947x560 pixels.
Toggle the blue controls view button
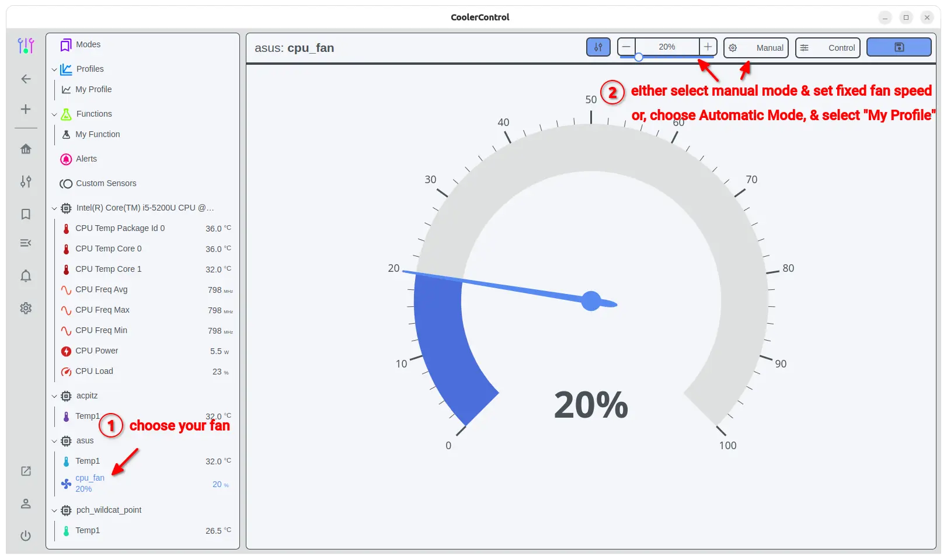[x=598, y=47]
